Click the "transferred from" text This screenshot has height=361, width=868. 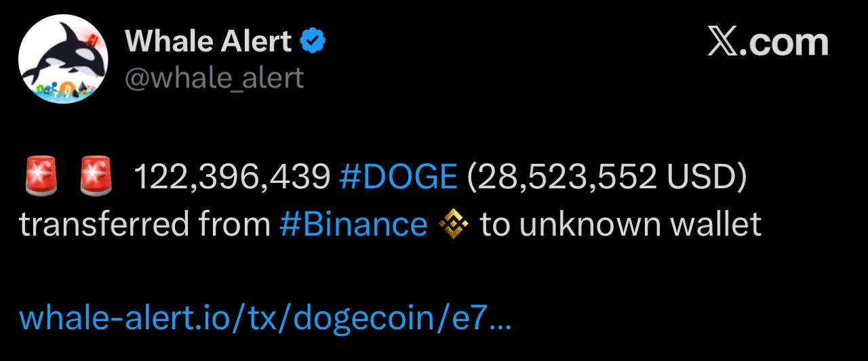[144, 224]
